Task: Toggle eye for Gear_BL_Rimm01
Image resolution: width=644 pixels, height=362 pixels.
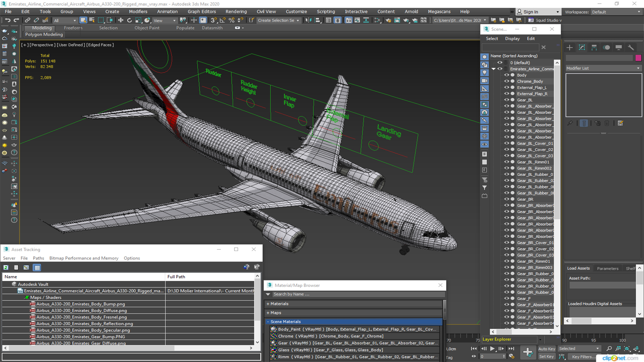Action: pyautogui.click(x=506, y=162)
